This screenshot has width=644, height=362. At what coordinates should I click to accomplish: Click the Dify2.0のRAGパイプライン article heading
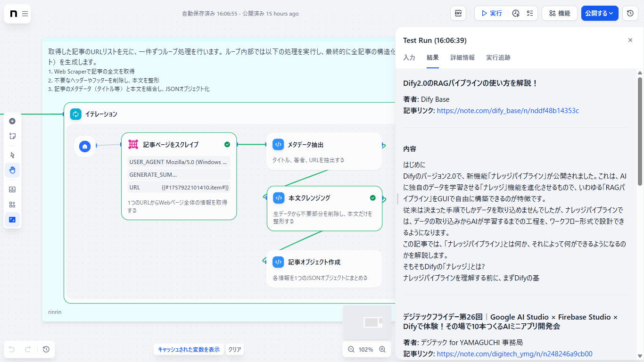[x=471, y=83]
